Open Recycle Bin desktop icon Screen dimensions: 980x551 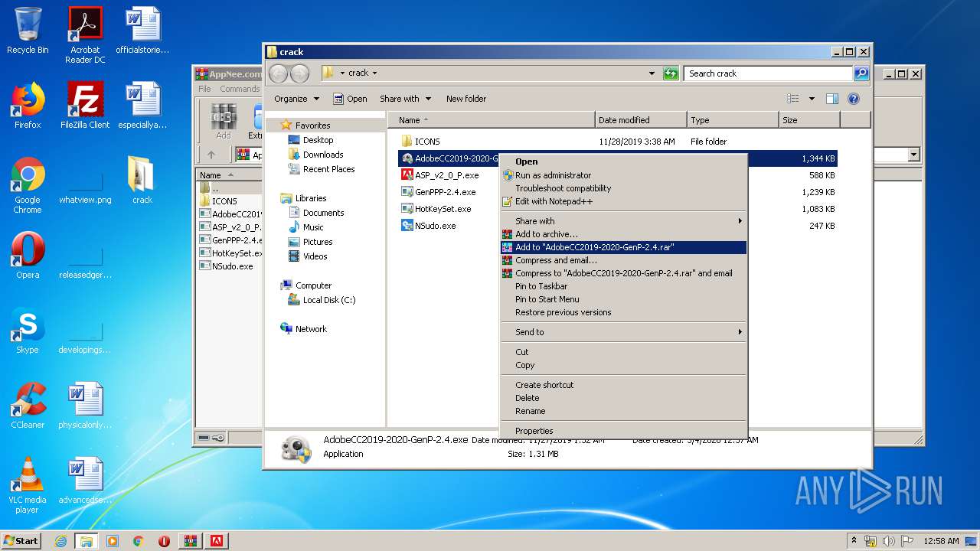(28, 31)
